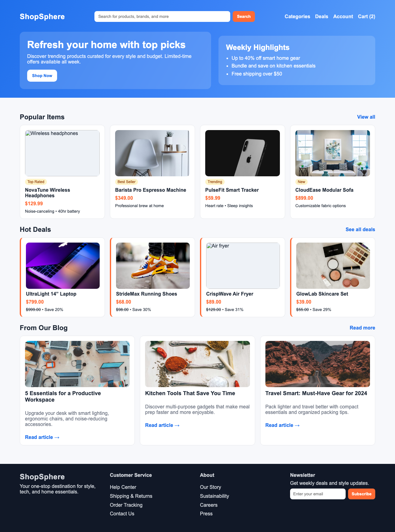Click StrideMax Running Shoes title
This screenshot has width=395, height=532.
pyautogui.click(x=147, y=294)
